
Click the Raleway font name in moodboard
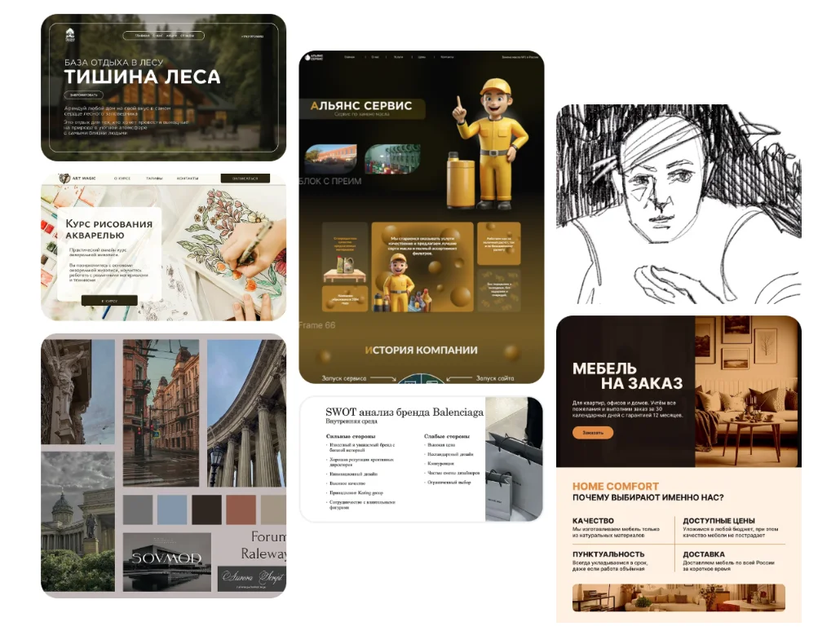(263, 554)
